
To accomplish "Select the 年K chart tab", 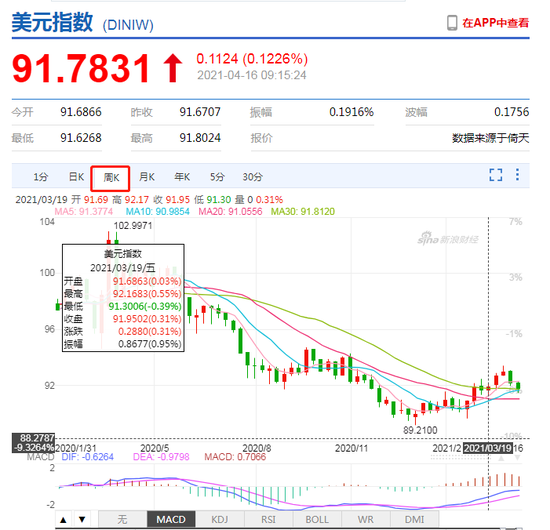I will click(182, 177).
